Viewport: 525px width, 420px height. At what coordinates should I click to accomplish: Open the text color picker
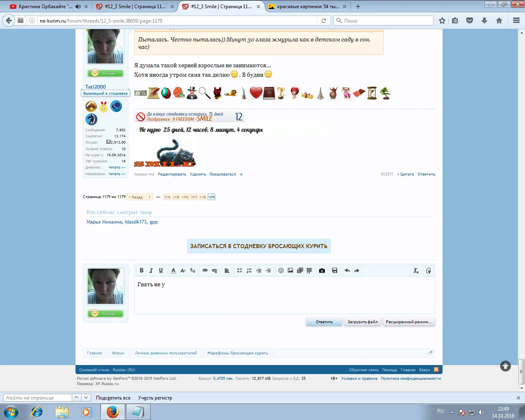click(x=173, y=271)
